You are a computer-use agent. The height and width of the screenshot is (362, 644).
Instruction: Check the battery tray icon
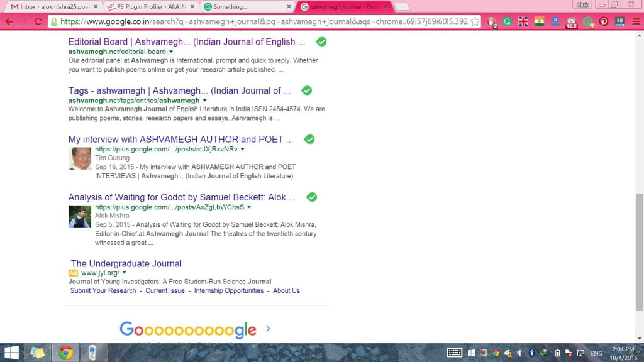click(x=557, y=353)
